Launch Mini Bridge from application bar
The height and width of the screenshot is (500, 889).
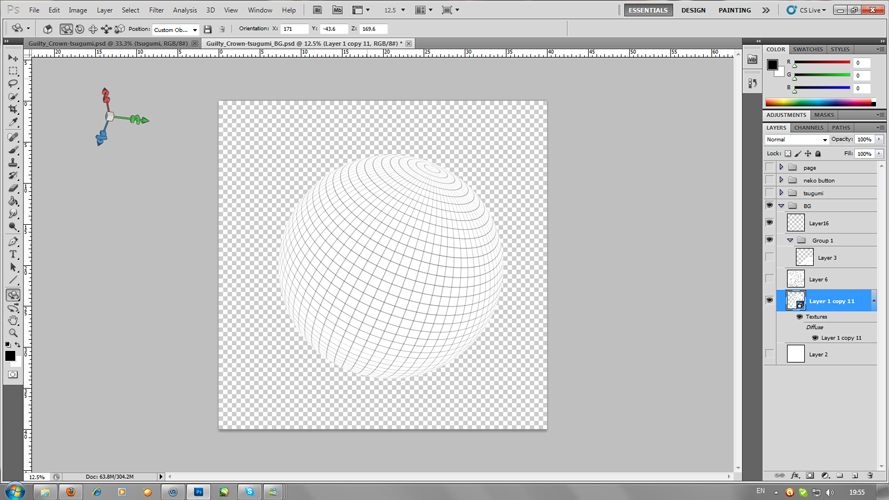click(337, 10)
